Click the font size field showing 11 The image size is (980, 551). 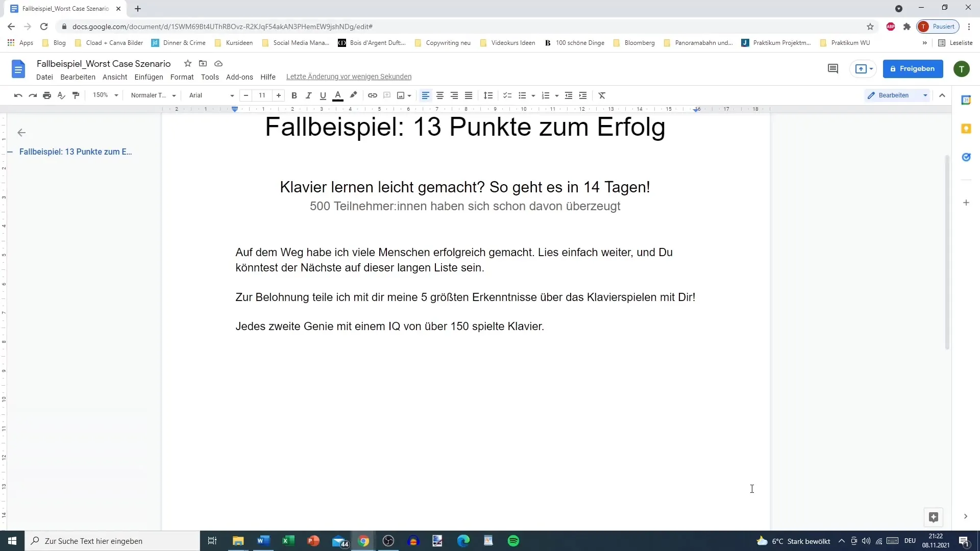point(262,95)
